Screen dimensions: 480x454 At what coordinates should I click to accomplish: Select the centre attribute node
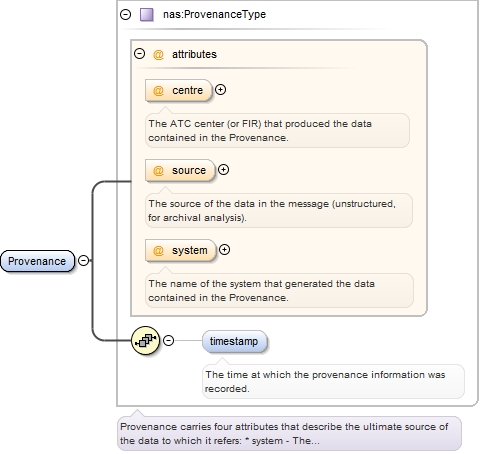coord(178,90)
